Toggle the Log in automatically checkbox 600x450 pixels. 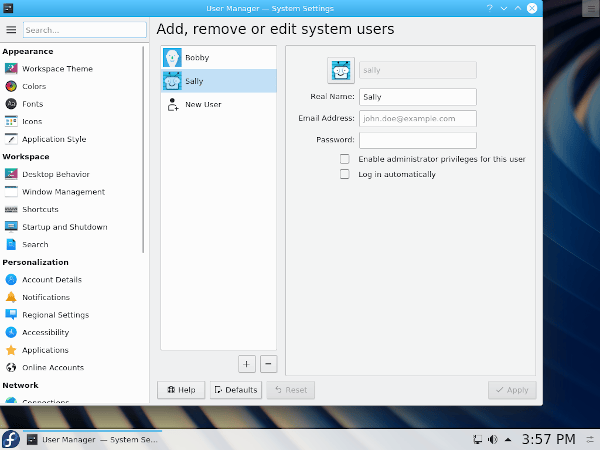click(x=345, y=174)
